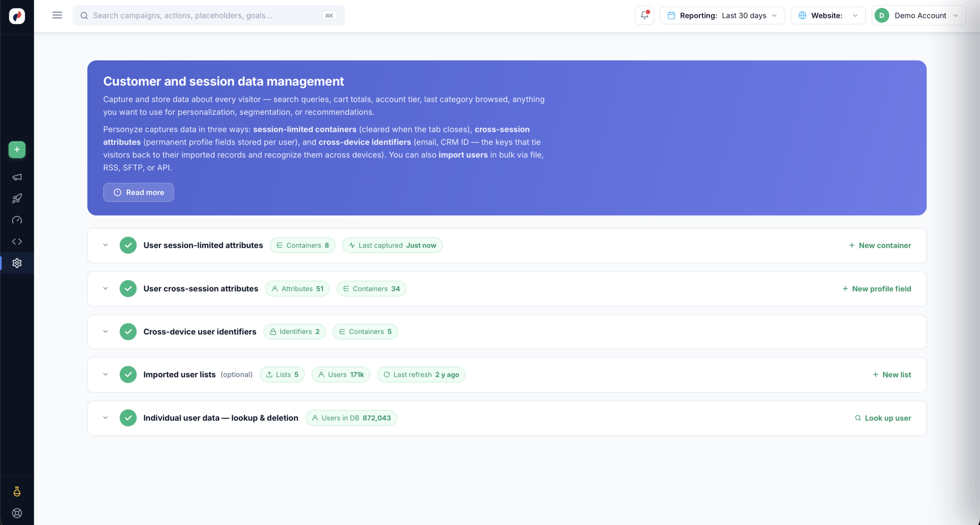
Task: Click the Users 171k badge
Action: 341,375
